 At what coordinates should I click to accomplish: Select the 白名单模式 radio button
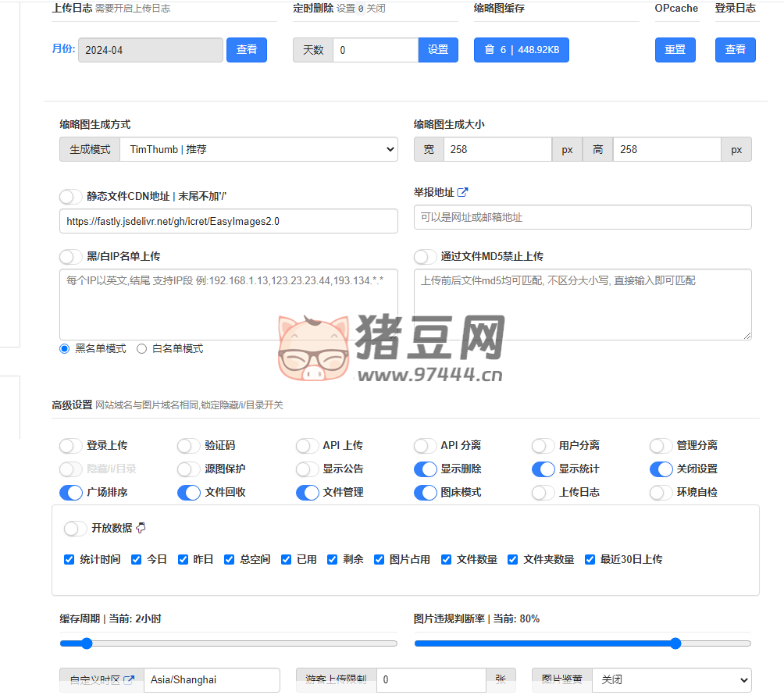pyautogui.click(x=141, y=349)
